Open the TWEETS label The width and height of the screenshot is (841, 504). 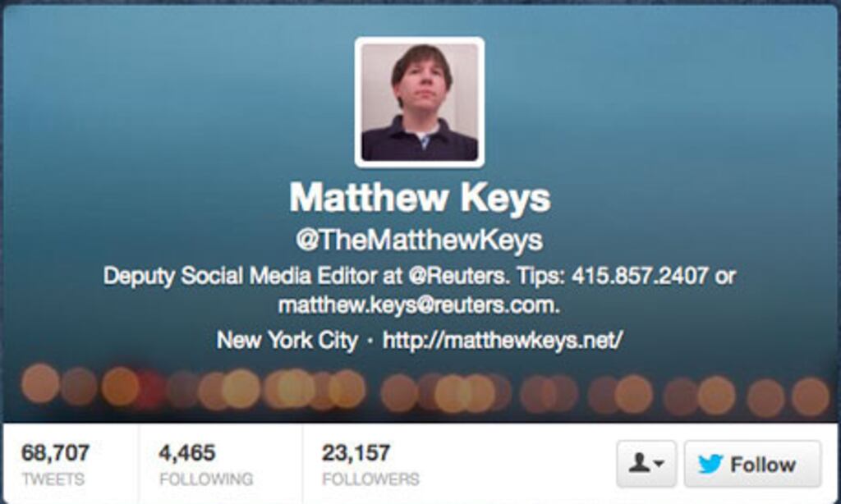53,479
